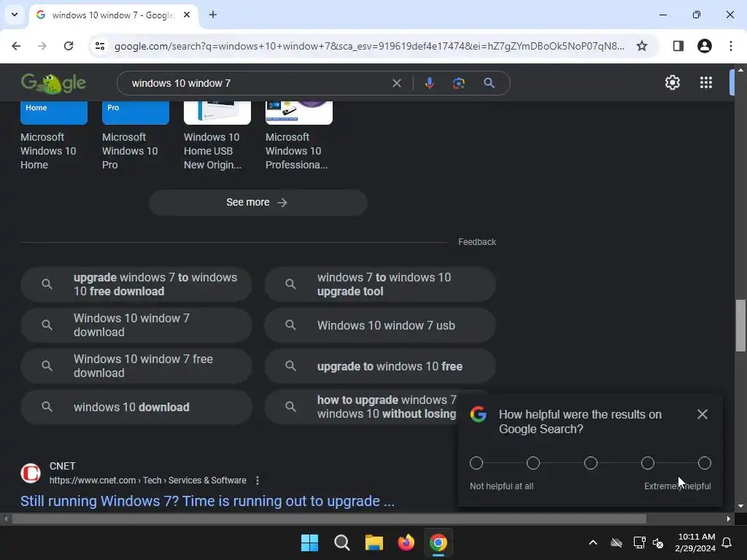Click the CNET site favicon
The height and width of the screenshot is (560, 747).
tap(31, 473)
